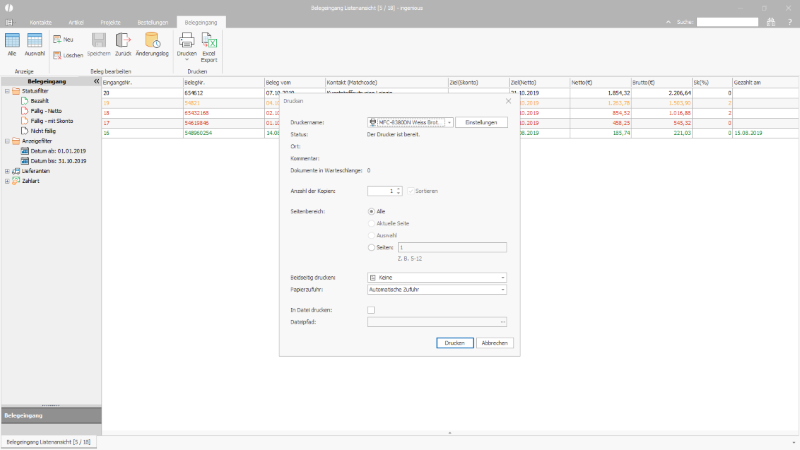
Task: Collapse the Statusfilter tree node
Action: point(7,91)
